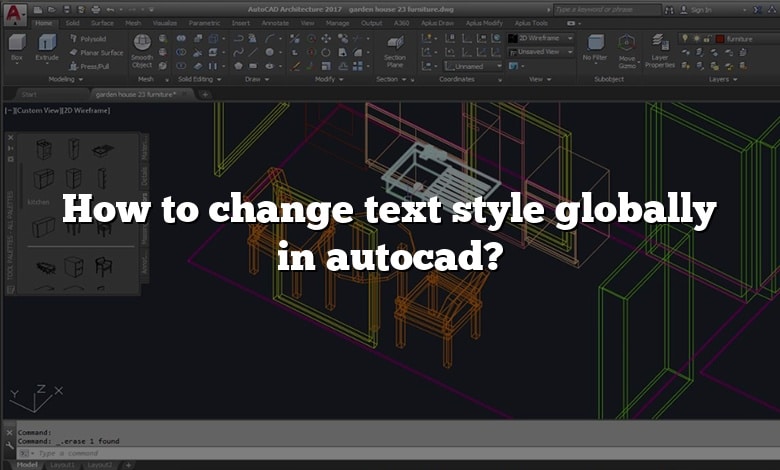The image size is (780, 470).
Task: Expand the Modeling panel
Action: (x=66, y=79)
